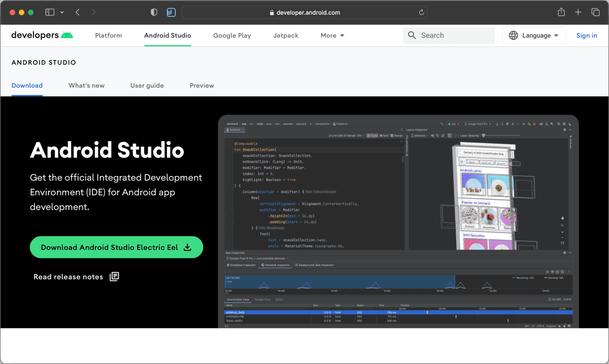Click the App Inspection panel gear icon
Image resolution: width=609 pixels, height=364 pixels.
tap(565, 252)
